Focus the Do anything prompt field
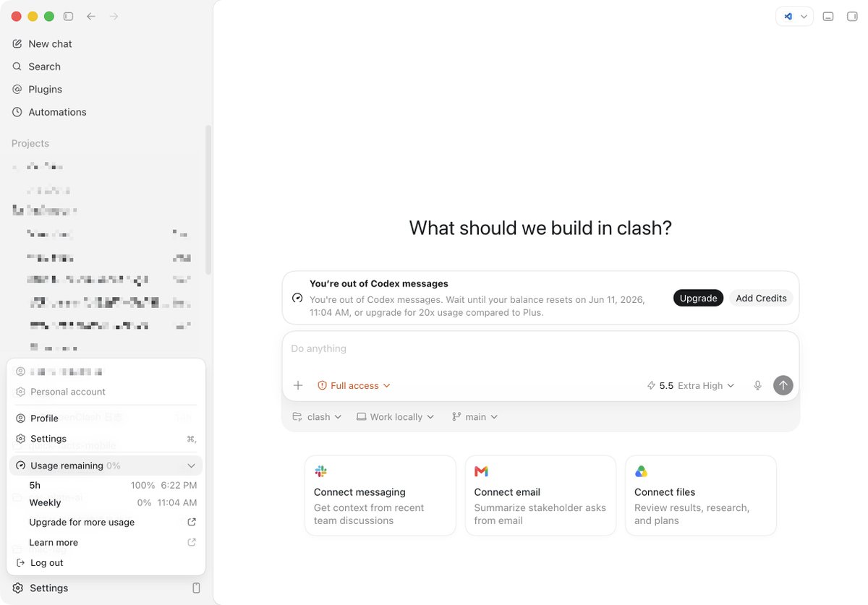Screen dimensions: 868x605 point(540,349)
